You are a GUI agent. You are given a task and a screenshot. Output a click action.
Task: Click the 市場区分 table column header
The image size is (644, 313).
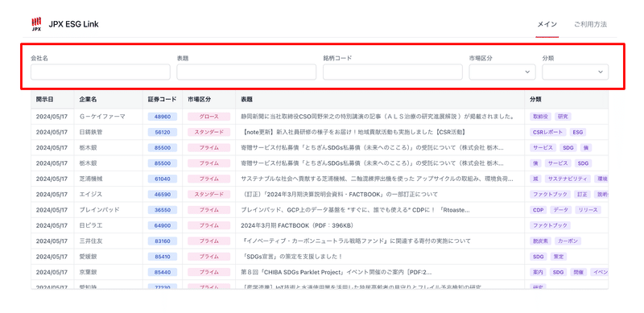point(199,100)
